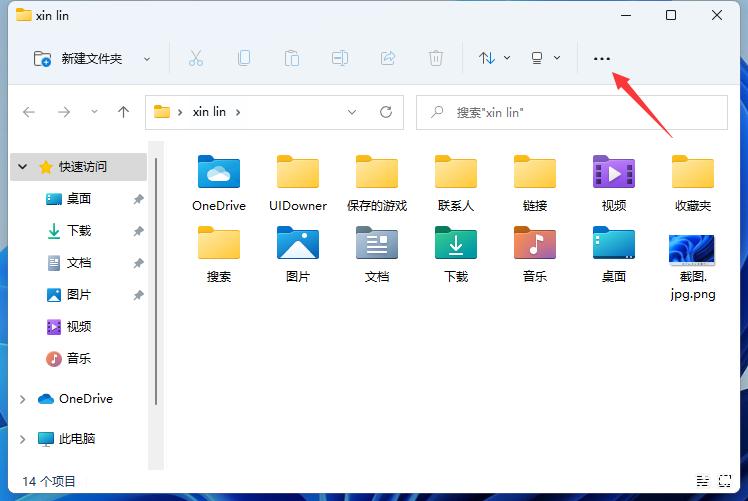The height and width of the screenshot is (501, 748).
Task: Click the Paste clipboard icon
Action: click(291, 58)
